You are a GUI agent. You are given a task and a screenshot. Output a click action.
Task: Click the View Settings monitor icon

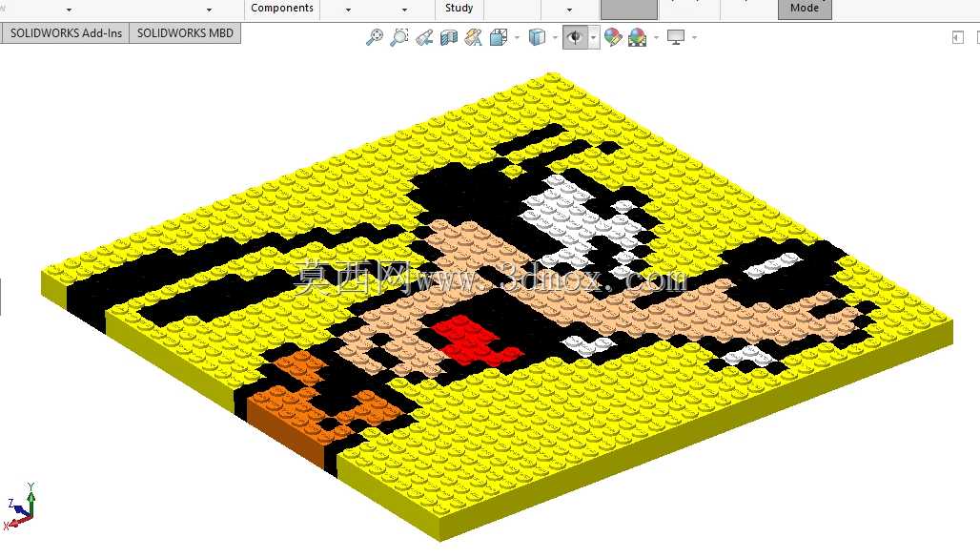676,37
